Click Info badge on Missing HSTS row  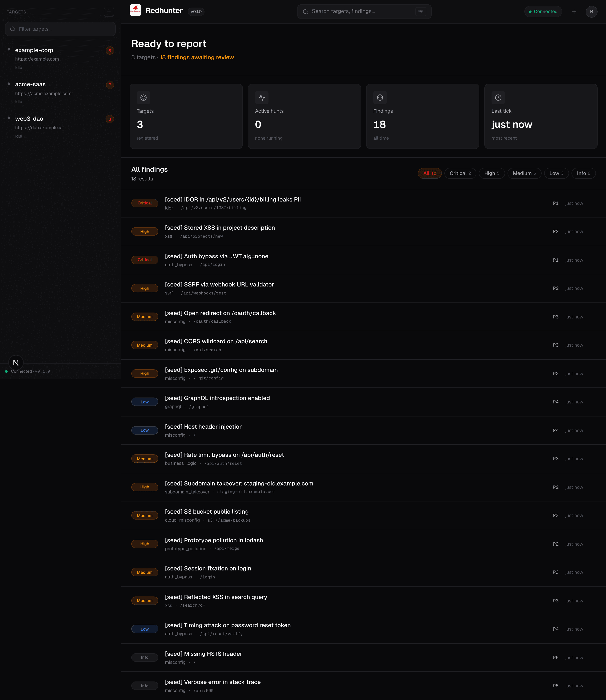click(144, 658)
